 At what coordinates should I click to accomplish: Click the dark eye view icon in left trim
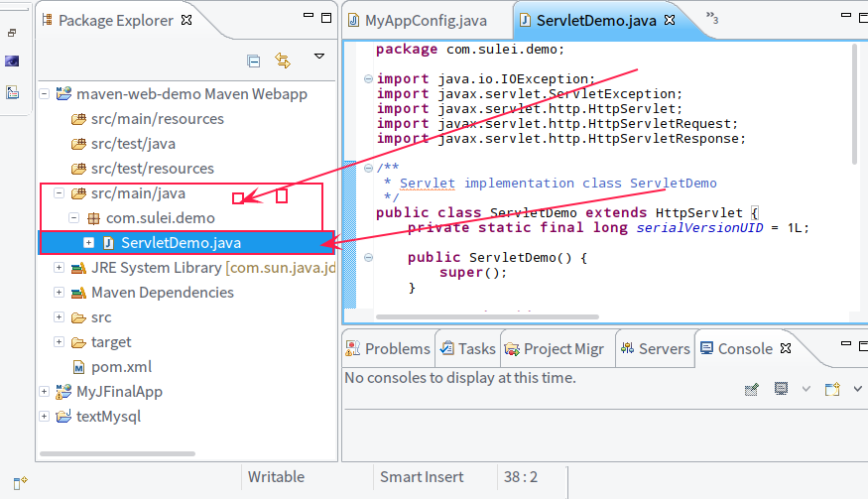pyautogui.click(x=12, y=61)
